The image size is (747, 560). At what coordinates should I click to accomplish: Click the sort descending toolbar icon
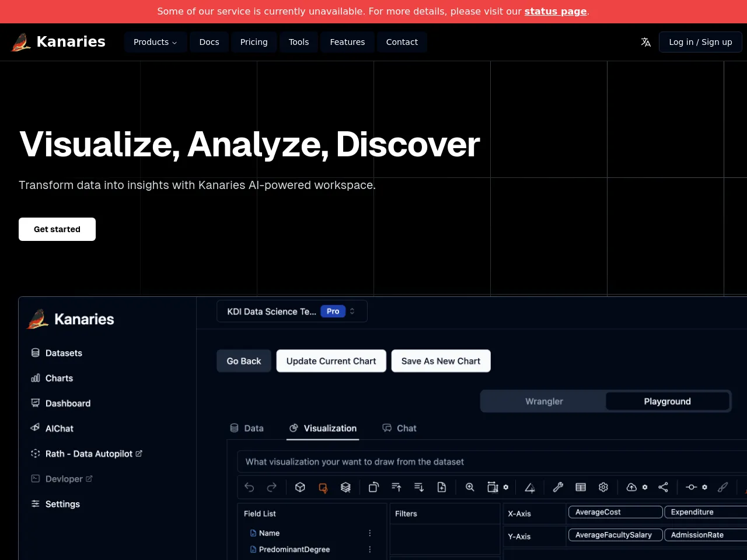click(x=418, y=487)
